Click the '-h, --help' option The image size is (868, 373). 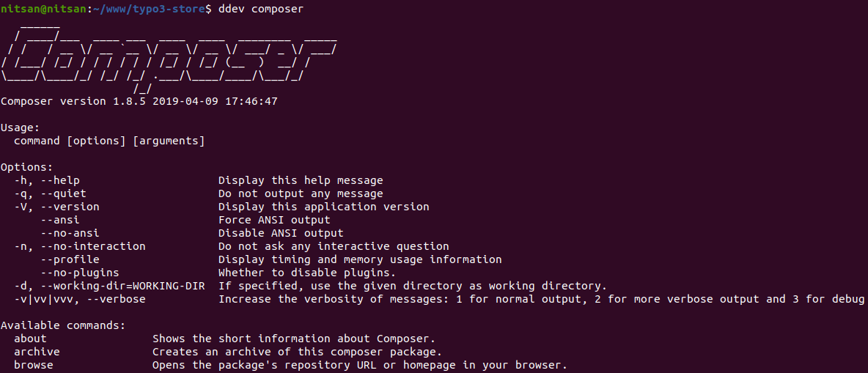(47, 180)
